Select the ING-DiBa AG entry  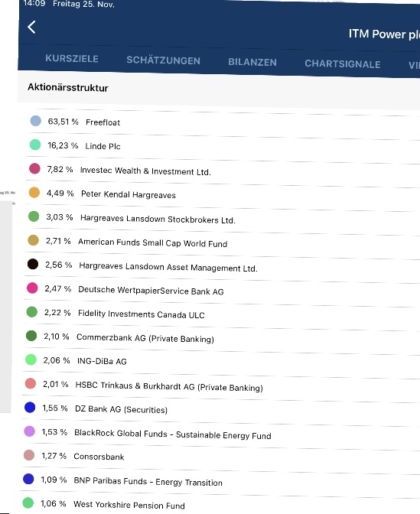pos(102,361)
